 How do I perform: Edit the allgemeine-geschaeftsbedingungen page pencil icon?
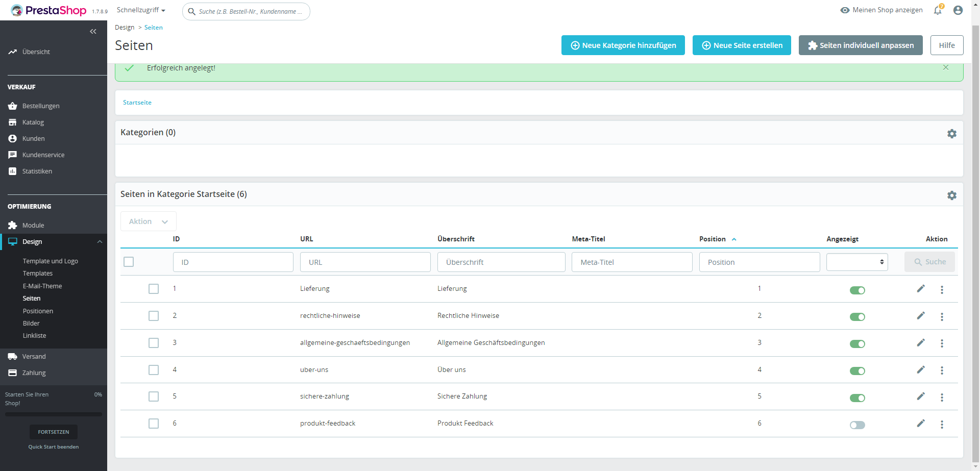[921, 343]
